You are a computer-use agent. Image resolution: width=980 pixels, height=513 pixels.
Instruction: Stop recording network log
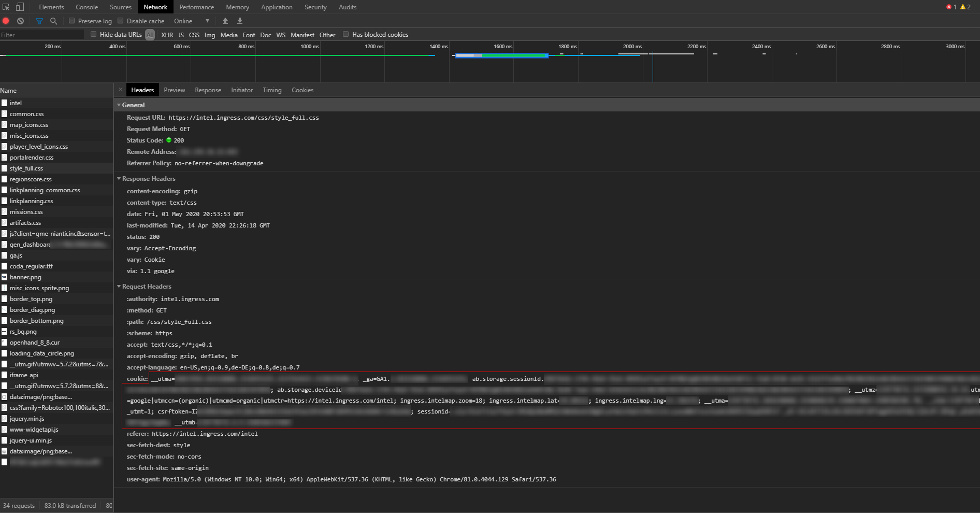click(x=6, y=21)
